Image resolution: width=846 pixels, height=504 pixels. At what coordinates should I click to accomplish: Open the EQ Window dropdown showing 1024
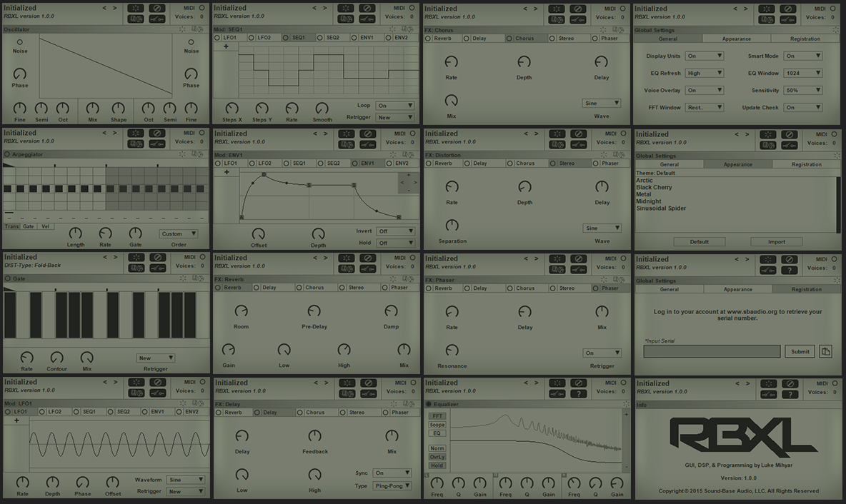click(803, 74)
